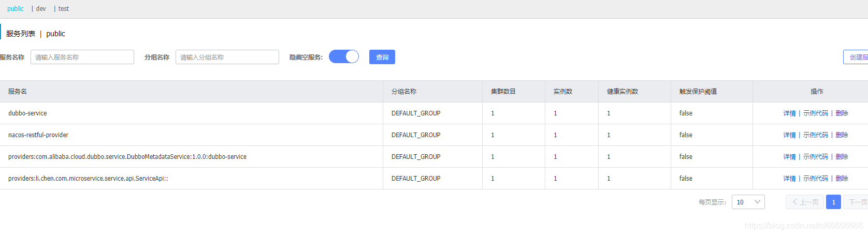Click the 上一页 previous page button
Screen dimensions: 868x235
pos(804,202)
